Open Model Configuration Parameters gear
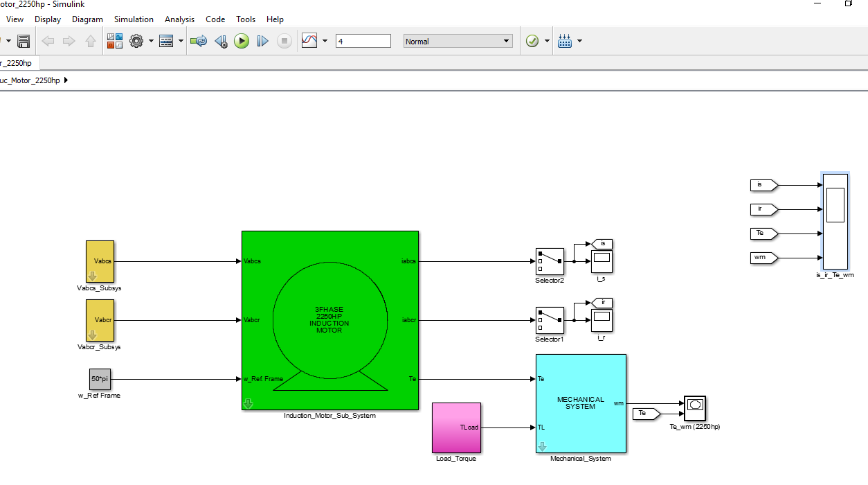The height and width of the screenshot is (485, 868). [136, 42]
